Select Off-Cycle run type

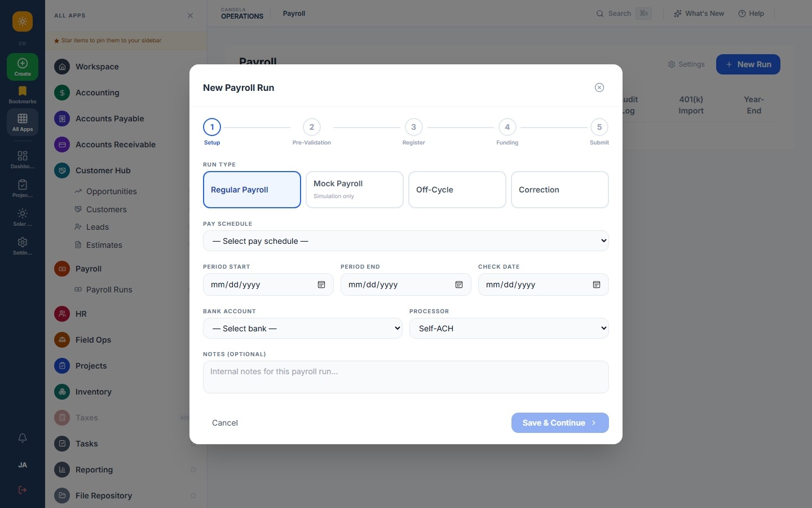click(x=457, y=190)
